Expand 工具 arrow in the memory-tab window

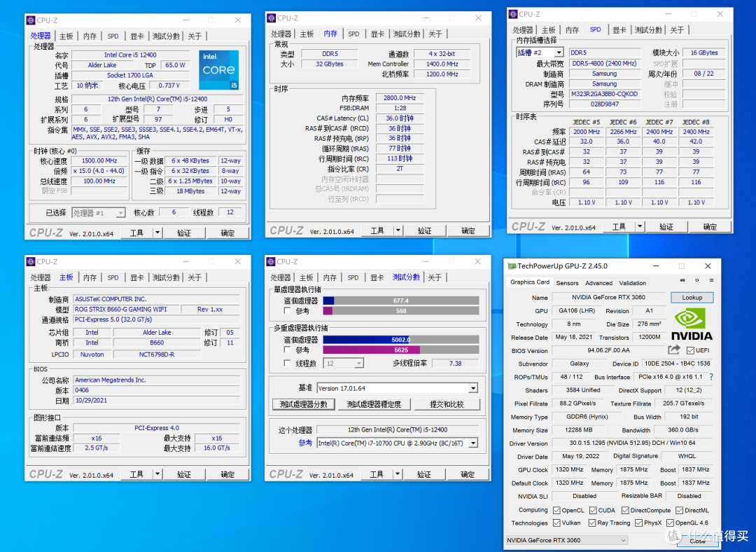[398, 230]
